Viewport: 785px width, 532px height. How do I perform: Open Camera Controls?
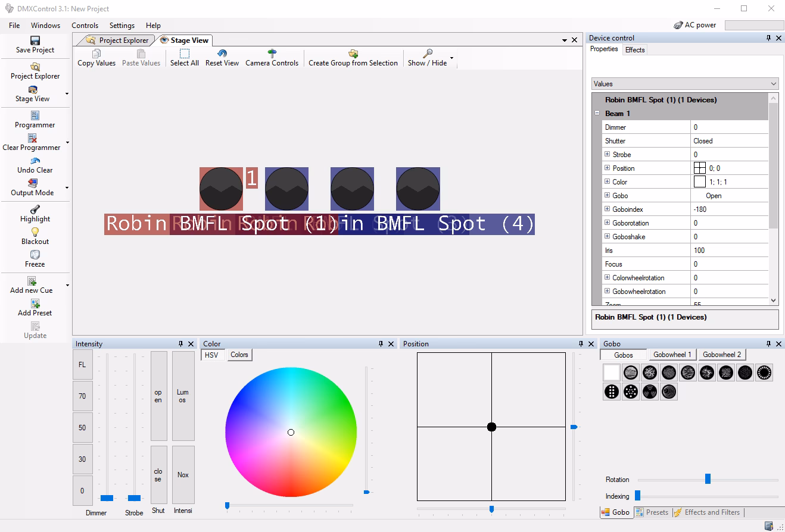272,58
